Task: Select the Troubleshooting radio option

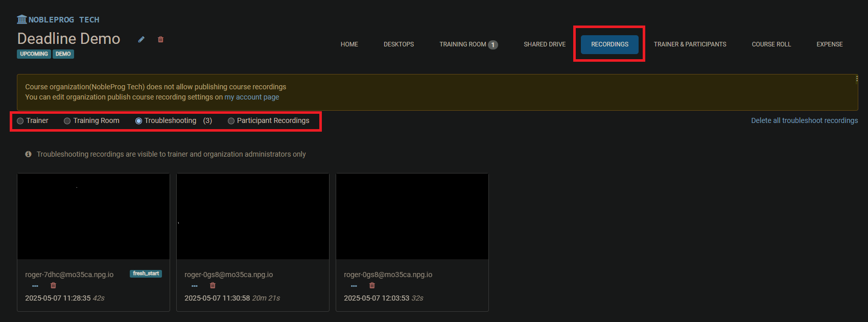Action: click(138, 121)
